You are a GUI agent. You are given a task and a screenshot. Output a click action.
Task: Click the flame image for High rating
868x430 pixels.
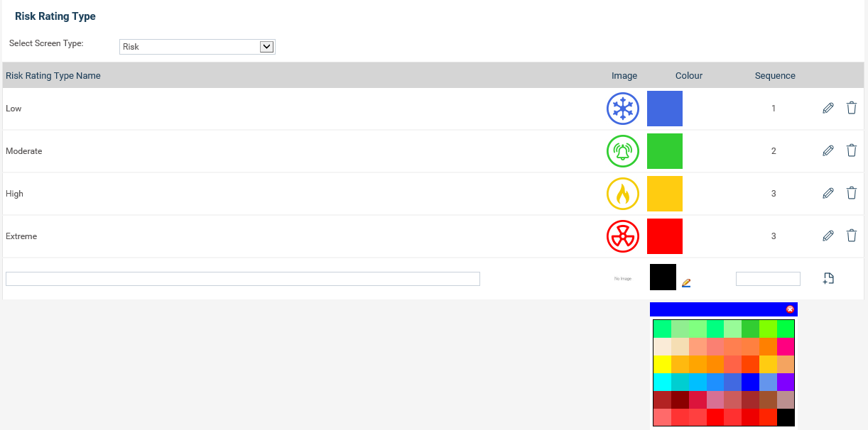(x=623, y=194)
